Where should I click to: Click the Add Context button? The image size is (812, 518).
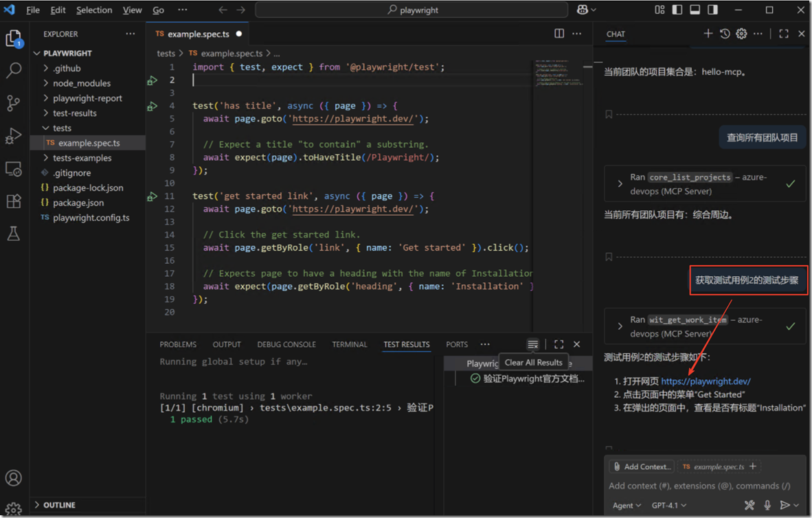coord(642,466)
